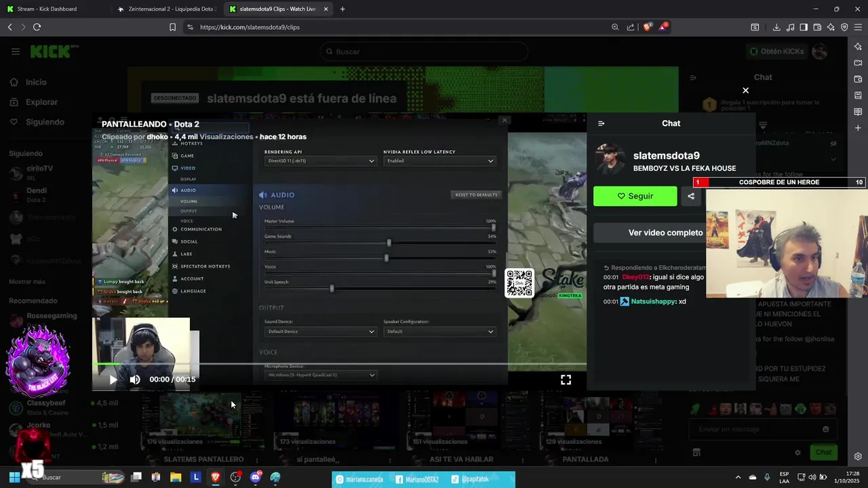Click the Buscar search field on Kick
The width and height of the screenshot is (868, 488).
424,52
